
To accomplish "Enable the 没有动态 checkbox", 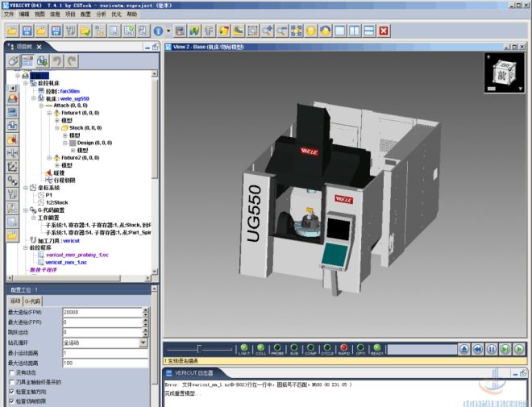I will [x=12, y=372].
